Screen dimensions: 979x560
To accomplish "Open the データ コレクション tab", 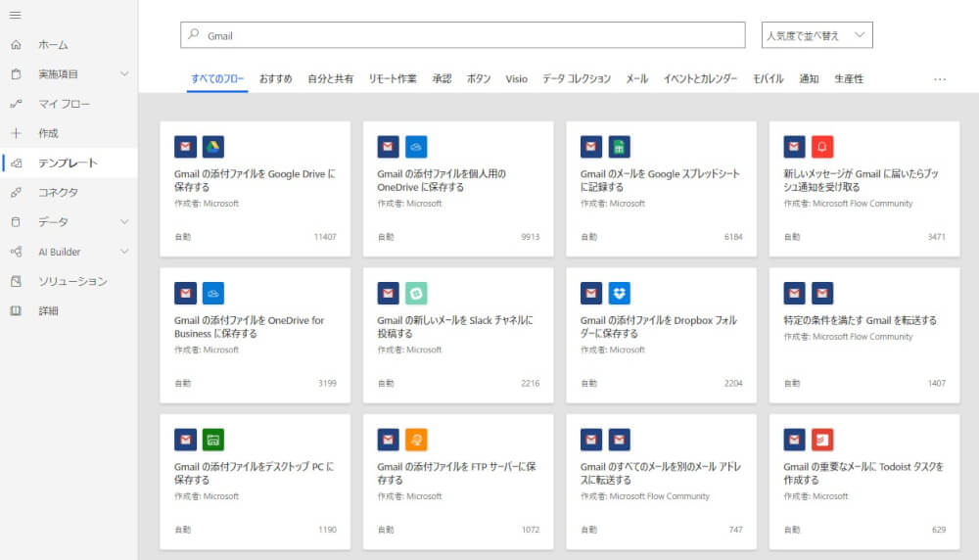I will pyautogui.click(x=577, y=78).
